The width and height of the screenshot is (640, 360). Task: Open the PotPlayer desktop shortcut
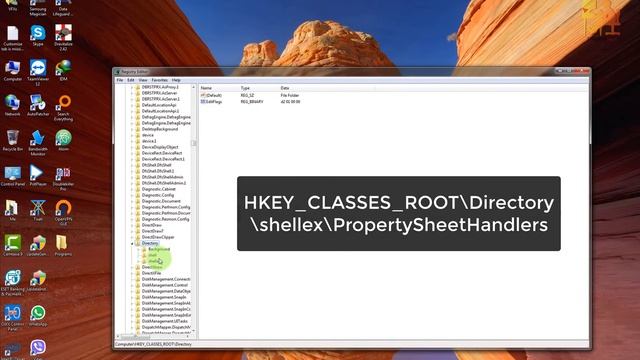pos(38,175)
